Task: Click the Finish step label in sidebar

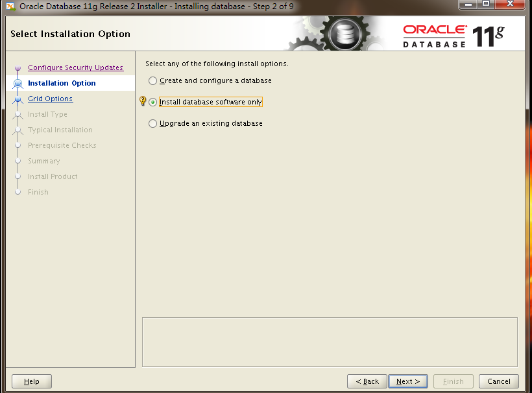Action: point(38,192)
